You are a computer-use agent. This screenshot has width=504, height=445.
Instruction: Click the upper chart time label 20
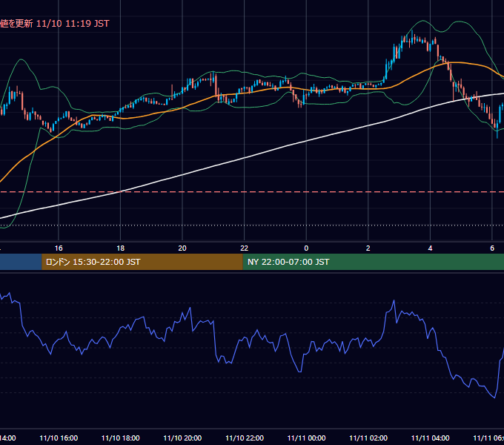coord(182,248)
